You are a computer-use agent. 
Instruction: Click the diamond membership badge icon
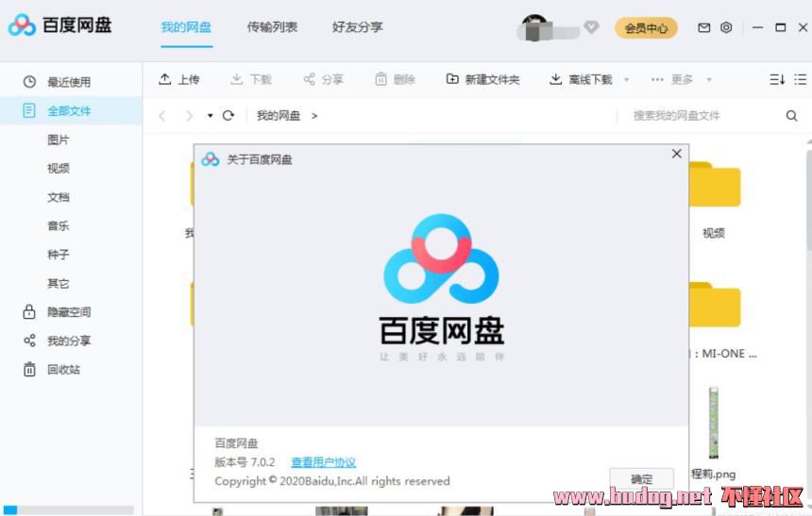(x=591, y=26)
